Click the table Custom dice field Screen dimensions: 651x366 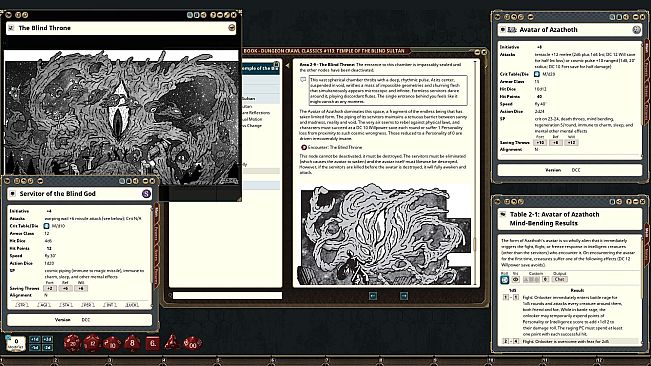click(x=531, y=279)
